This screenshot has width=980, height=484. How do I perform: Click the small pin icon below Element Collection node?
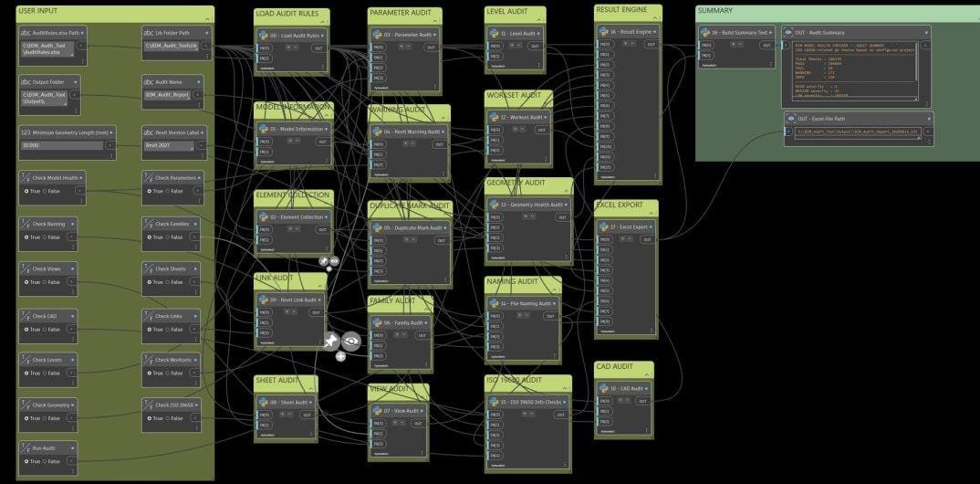[324, 261]
